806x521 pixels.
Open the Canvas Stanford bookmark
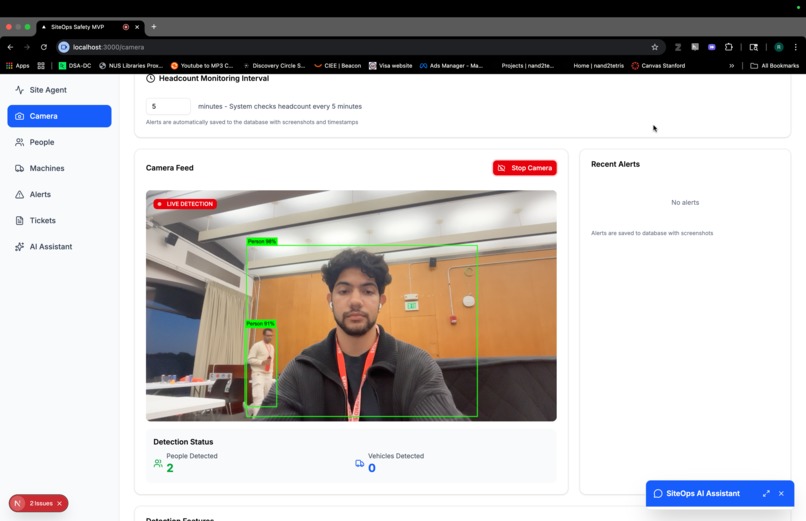coord(658,66)
